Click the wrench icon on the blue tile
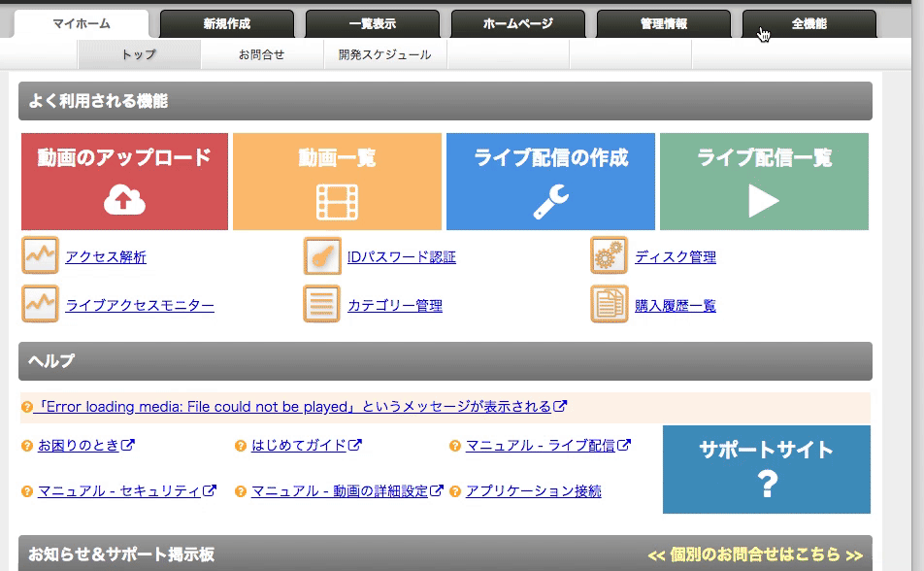This screenshot has width=924, height=571. [x=550, y=201]
